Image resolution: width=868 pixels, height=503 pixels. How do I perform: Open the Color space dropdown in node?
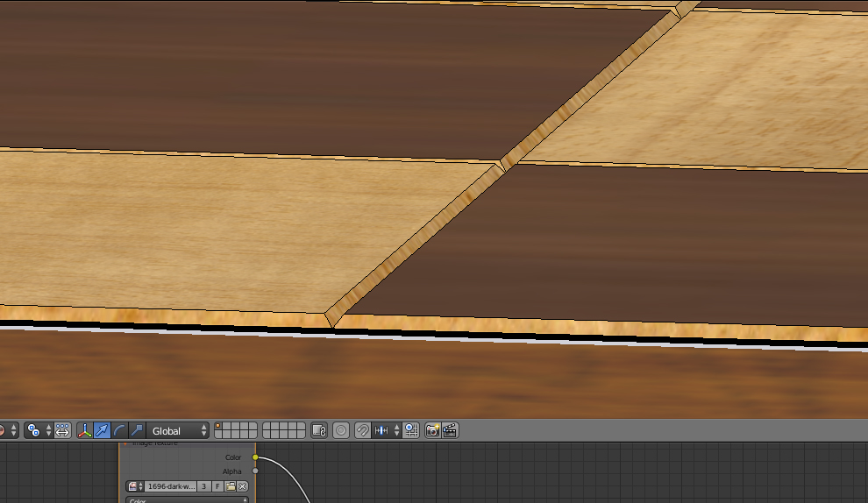pyautogui.click(x=187, y=500)
